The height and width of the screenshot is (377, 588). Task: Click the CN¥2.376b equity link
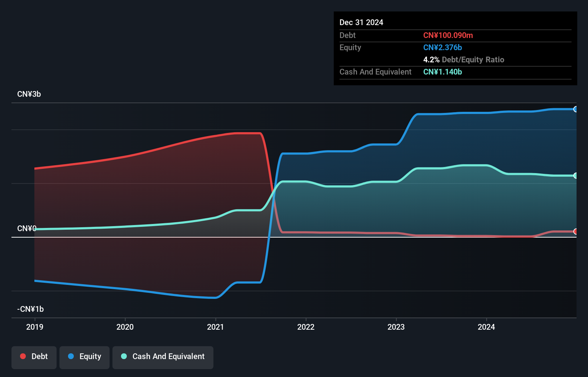tap(443, 47)
